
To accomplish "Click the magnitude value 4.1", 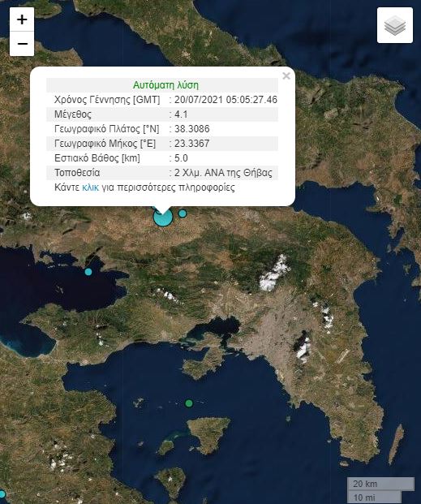I will tap(181, 114).
